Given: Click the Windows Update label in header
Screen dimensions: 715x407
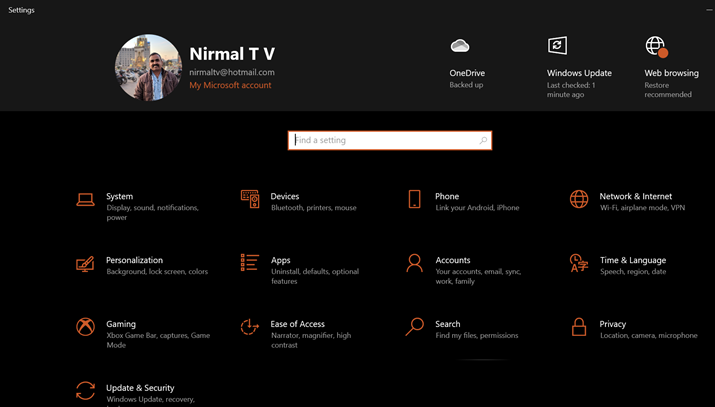Looking at the screenshot, I should [x=579, y=73].
